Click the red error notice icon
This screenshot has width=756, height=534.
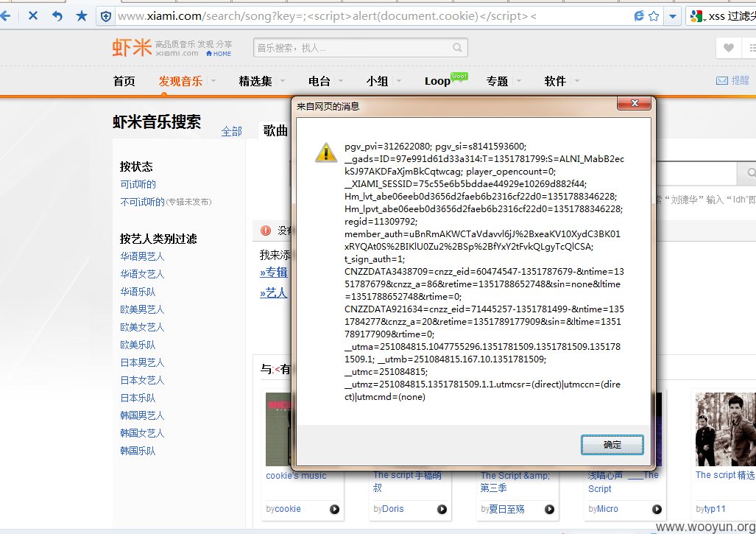pyautogui.click(x=266, y=231)
